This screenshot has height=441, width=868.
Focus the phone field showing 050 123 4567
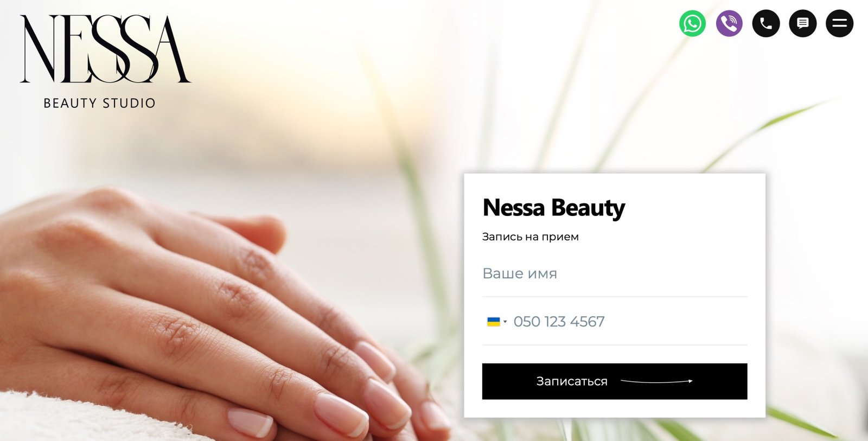coord(629,322)
